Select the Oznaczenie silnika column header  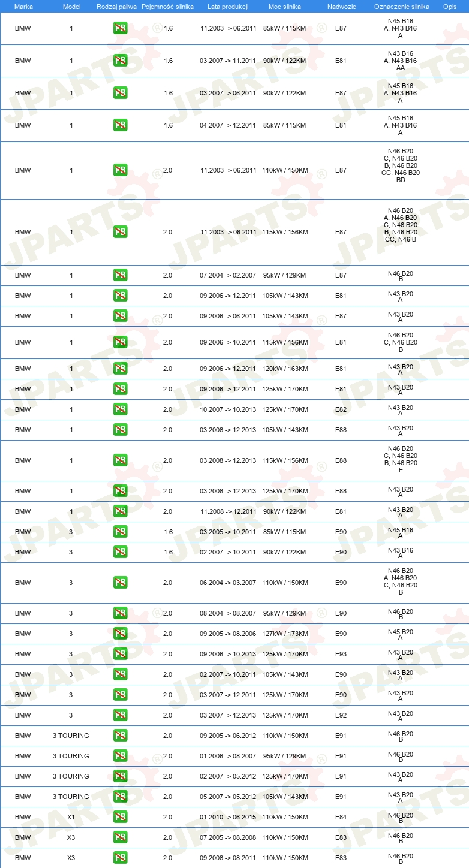(401, 6)
